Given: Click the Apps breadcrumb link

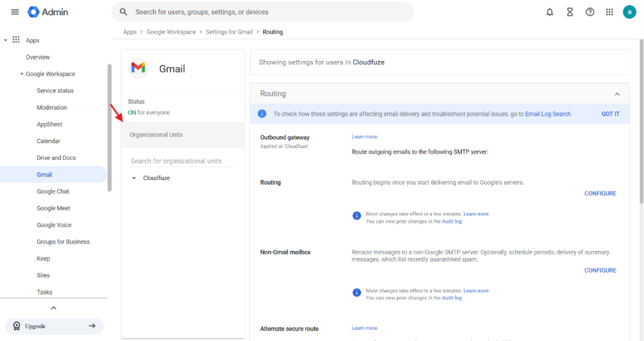Looking at the screenshot, I should pyautogui.click(x=129, y=32).
